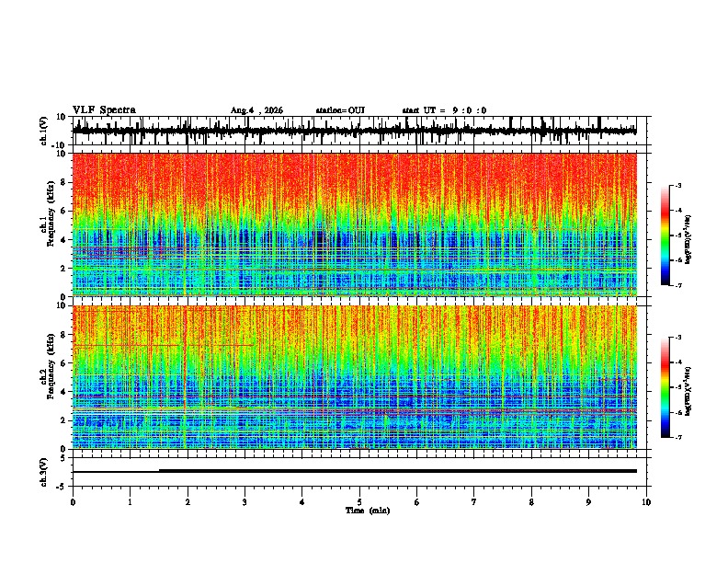Click the -5 tick label on ch.3(V) axis
728x563 pixels.
[x=62, y=487]
